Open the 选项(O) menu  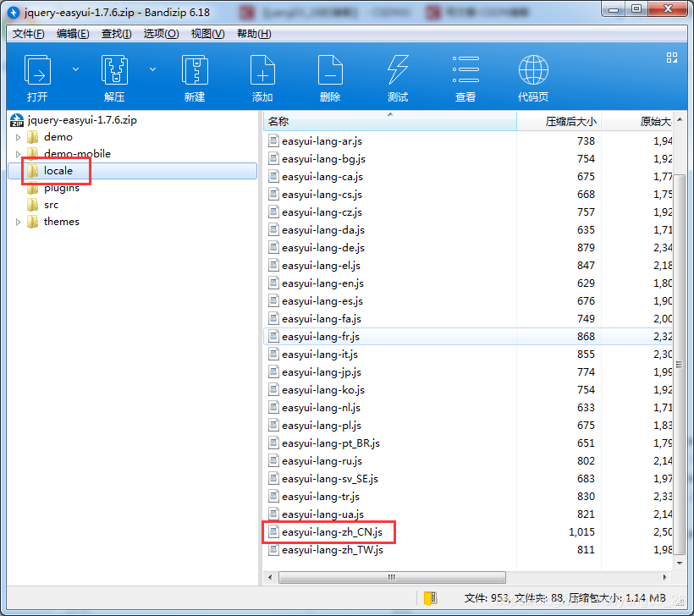(x=161, y=34)
